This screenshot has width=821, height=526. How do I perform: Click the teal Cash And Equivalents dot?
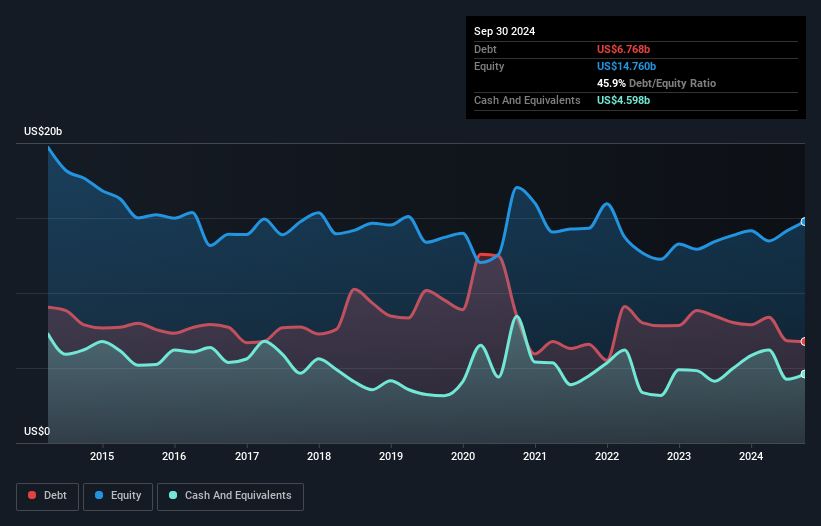click(x=173, y=495)
